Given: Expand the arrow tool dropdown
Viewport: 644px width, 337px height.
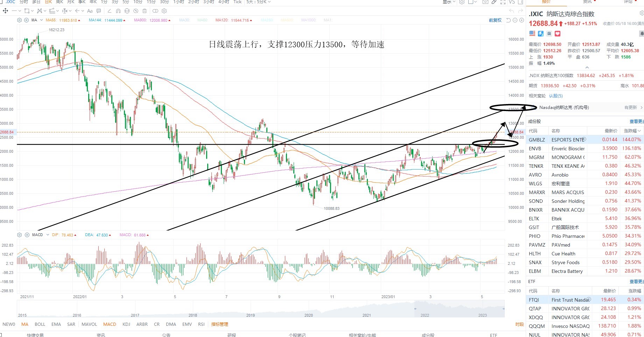Looking at the screenshot, I should 83,11.
